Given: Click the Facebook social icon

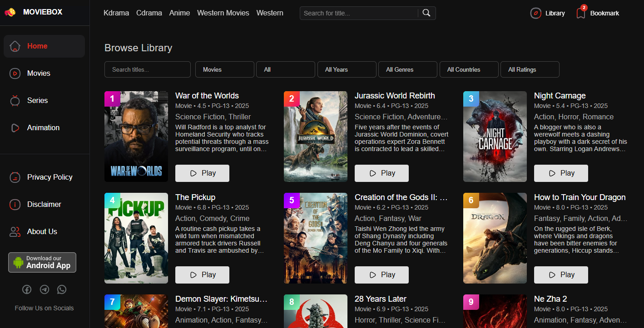Looking at the screenshot, I should (27, 289).
